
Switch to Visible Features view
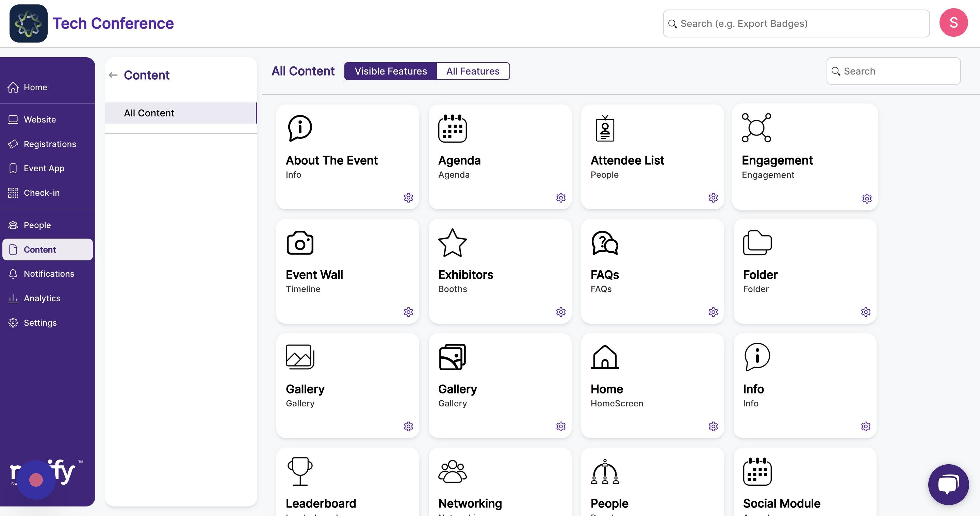tap(390, 71)
